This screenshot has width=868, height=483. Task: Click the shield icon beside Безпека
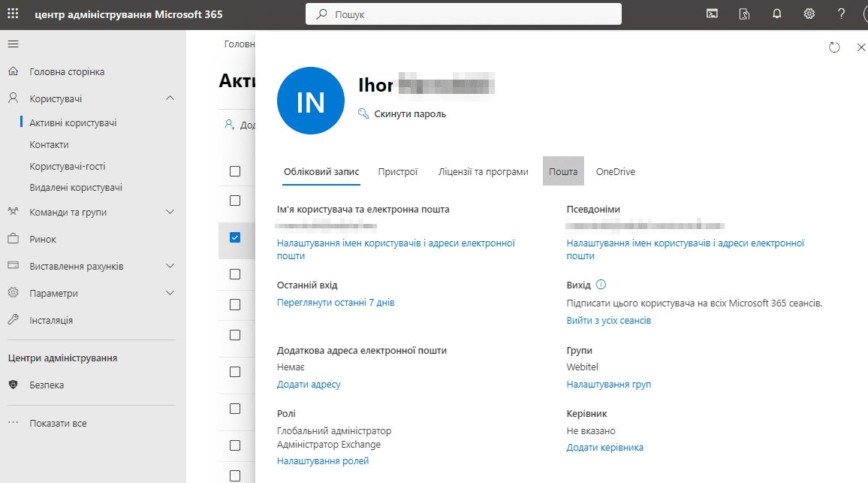click(14, 385)
